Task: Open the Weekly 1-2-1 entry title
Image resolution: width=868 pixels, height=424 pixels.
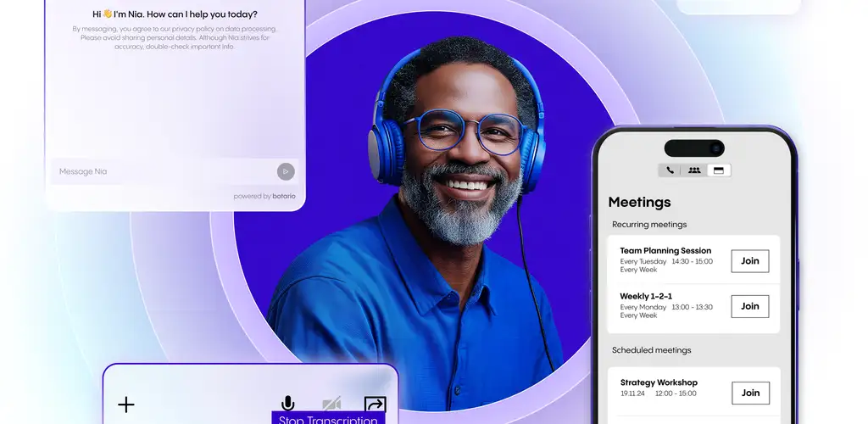Action: 646,296
